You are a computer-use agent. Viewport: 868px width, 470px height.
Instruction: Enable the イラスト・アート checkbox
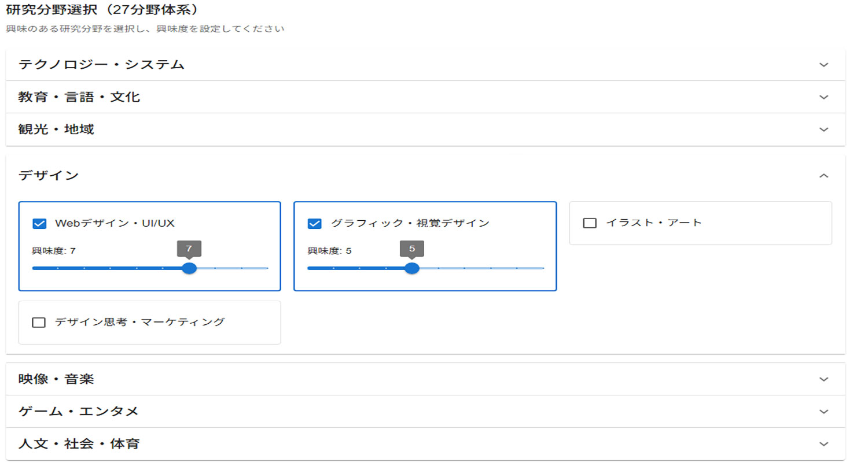pos(590,223)
